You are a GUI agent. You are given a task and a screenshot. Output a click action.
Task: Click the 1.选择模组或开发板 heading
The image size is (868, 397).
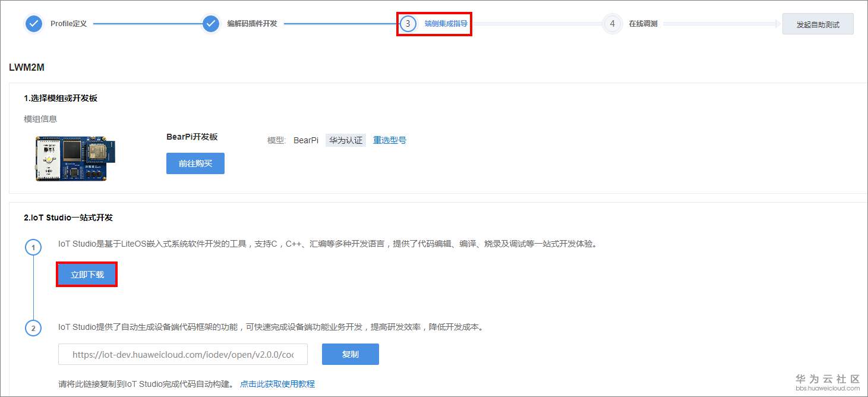61,98
